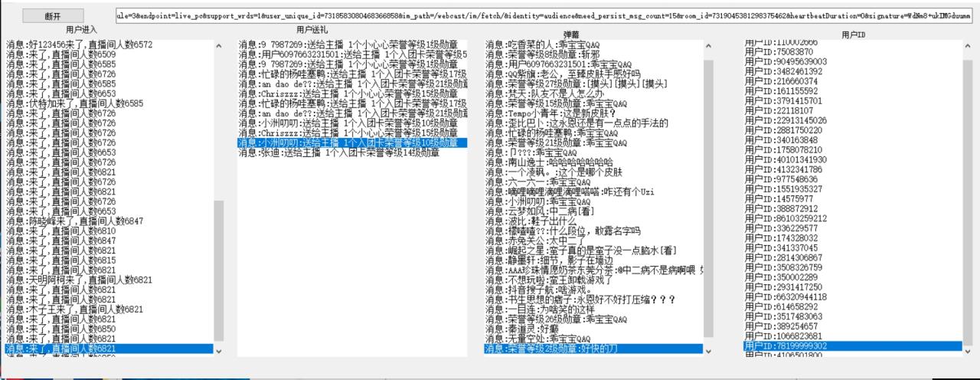The height and width of the screenshot is (380, 980).
Task: Select danmaku 无量空处:乖宝宝QAQ
Action: [x=593, y=339]
